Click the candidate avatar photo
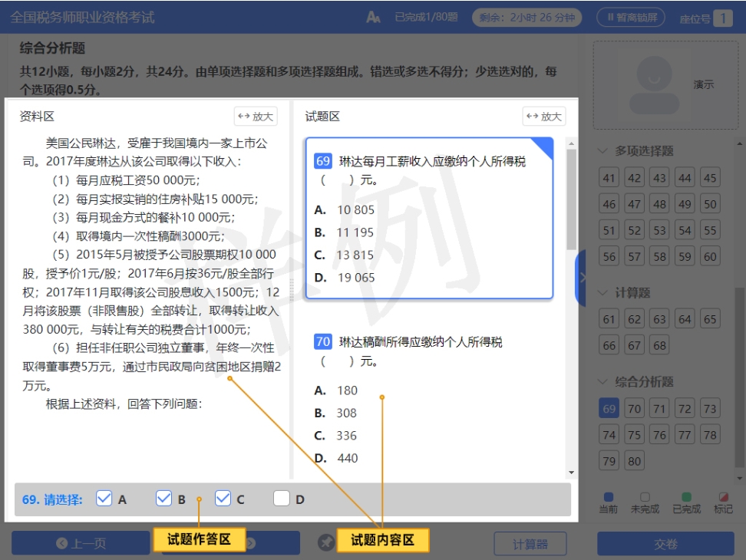Screen dimensions: 746x560 tap(652, 84)
